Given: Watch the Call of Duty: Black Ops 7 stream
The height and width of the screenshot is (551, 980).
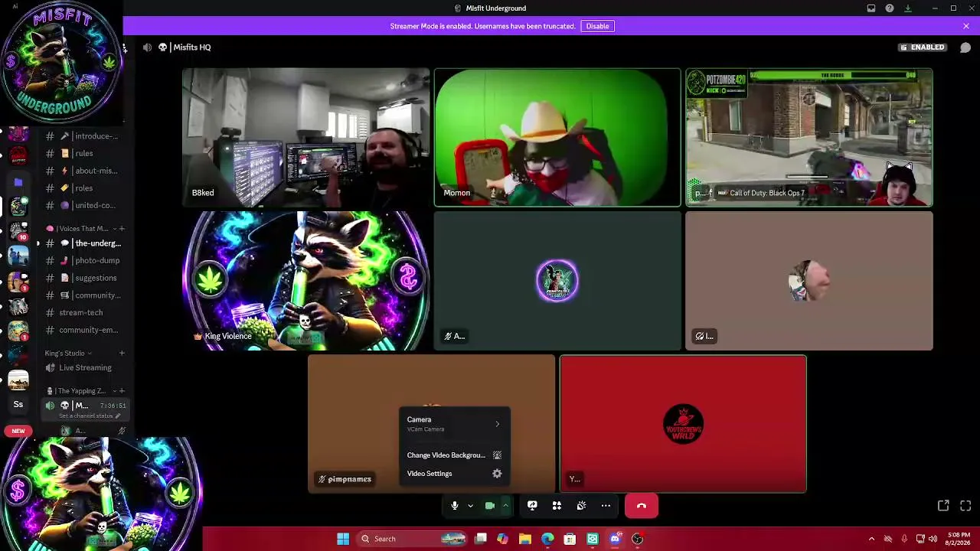Looking at the screenshot, I should [x=808, y=138].
